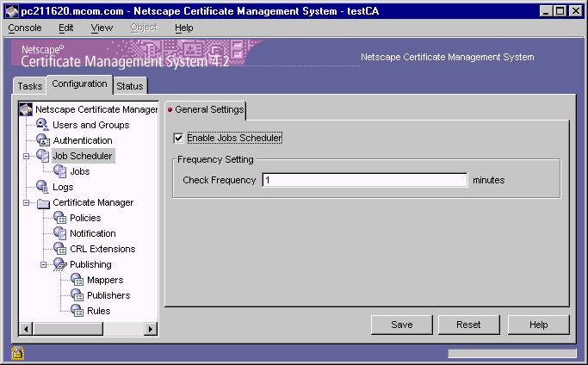Click into the Check Frequency field
This screenshot has width=588, height=365.
365,180
